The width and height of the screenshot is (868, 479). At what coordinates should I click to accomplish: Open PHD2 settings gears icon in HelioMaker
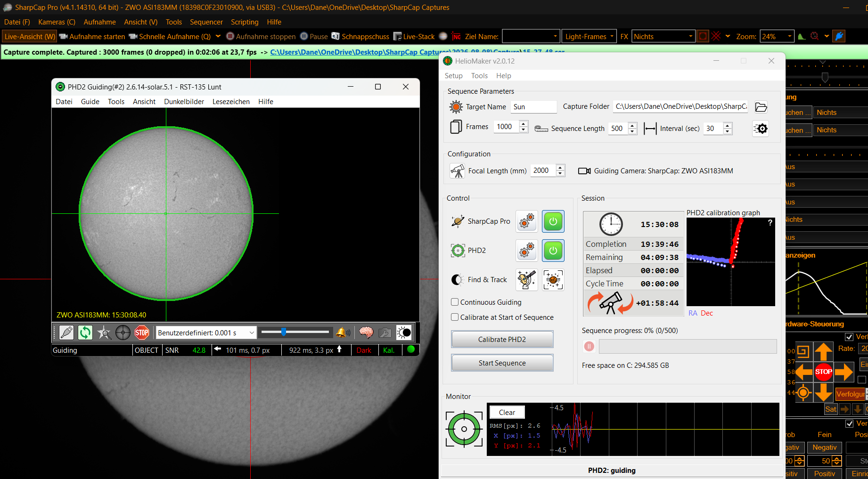pos(527,251)
